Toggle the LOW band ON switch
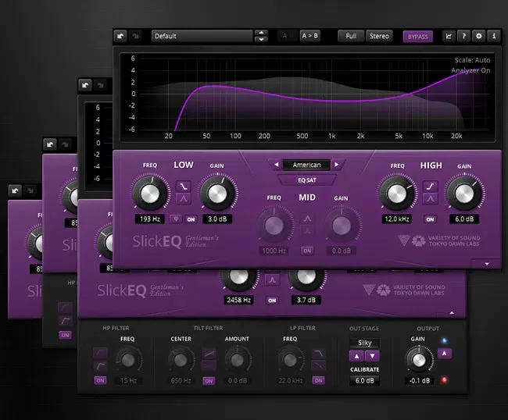This screenshot has height=420, width=508. point(191,219)
